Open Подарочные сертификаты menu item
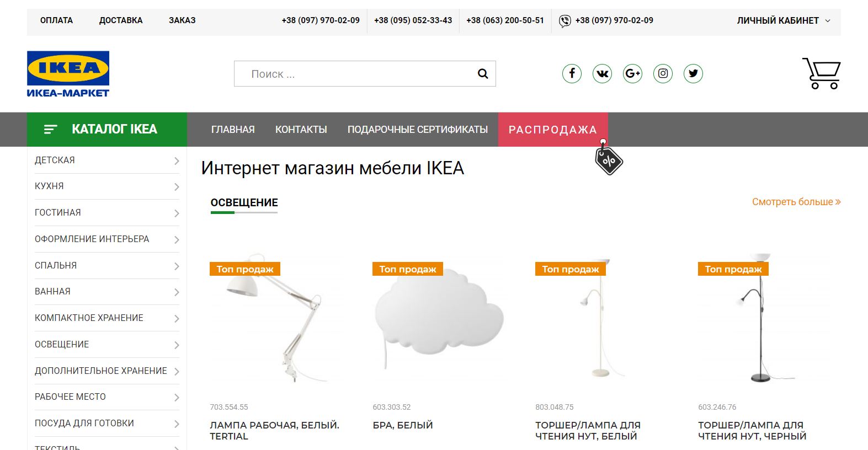 click(418, 130)
